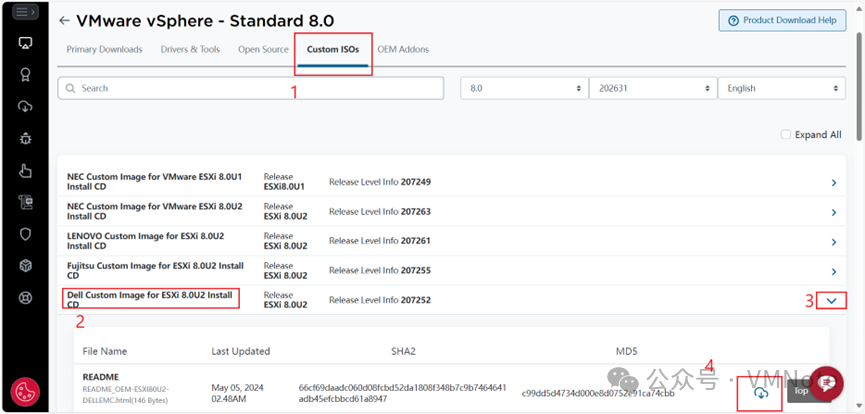Switch to Open Source tab
865x414 pixels.
tap(263, 49)
